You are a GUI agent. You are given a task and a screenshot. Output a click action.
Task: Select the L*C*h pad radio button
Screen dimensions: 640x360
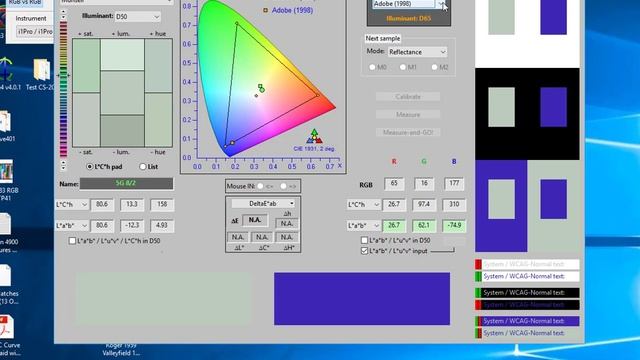coord(89,167)
